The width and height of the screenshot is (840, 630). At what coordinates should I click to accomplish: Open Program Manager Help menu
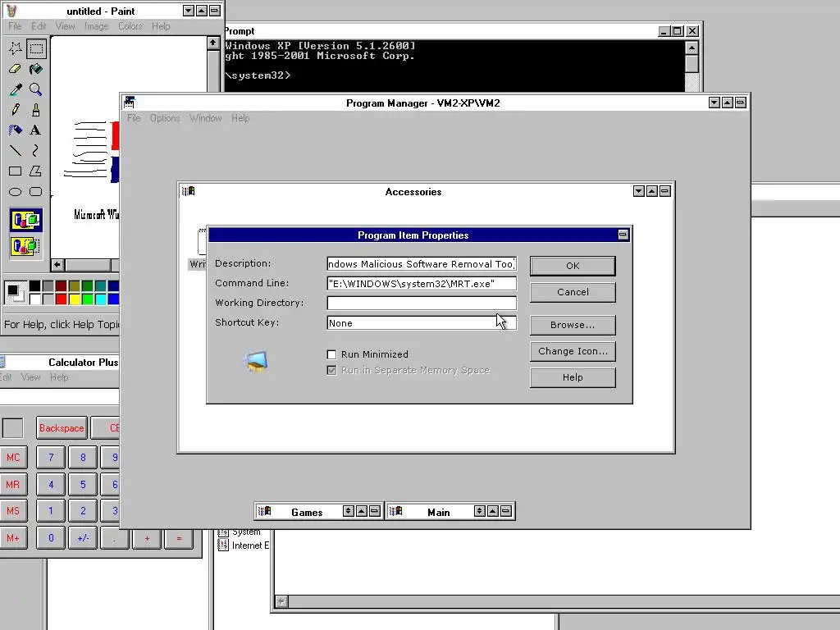click(x=240, y=118)
